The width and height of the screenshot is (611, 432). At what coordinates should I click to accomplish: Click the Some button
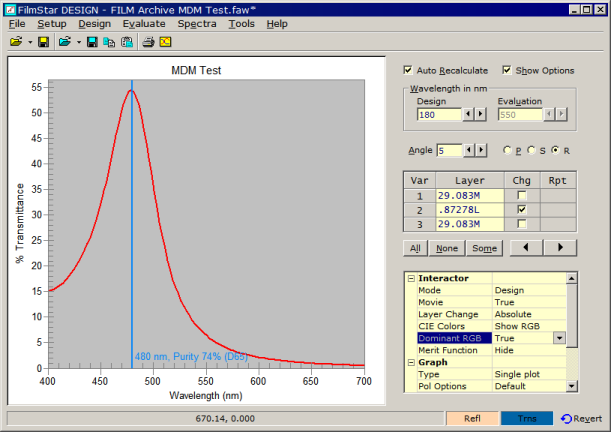click(484, 248)
